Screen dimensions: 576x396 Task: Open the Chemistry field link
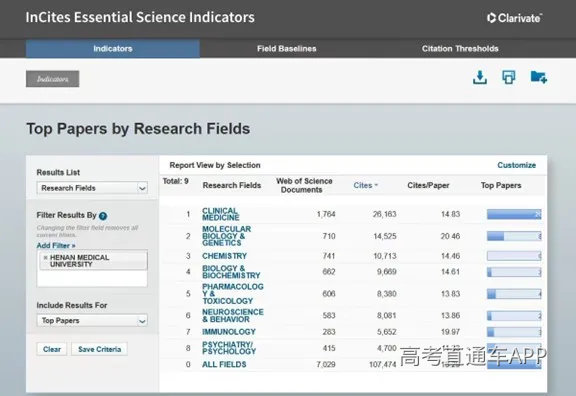coord(224,256)
